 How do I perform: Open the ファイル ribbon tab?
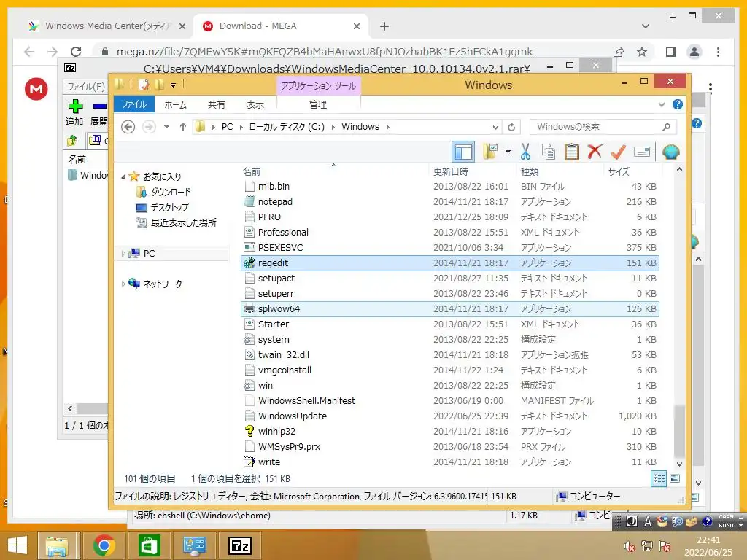134,104
